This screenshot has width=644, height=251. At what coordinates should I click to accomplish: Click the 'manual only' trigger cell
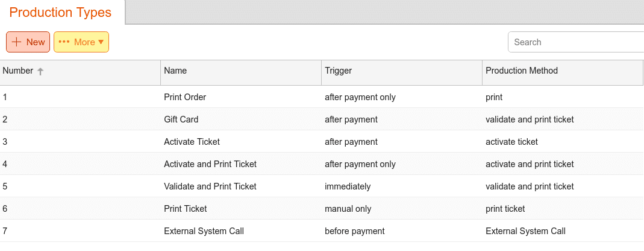[x=348, y=209]
